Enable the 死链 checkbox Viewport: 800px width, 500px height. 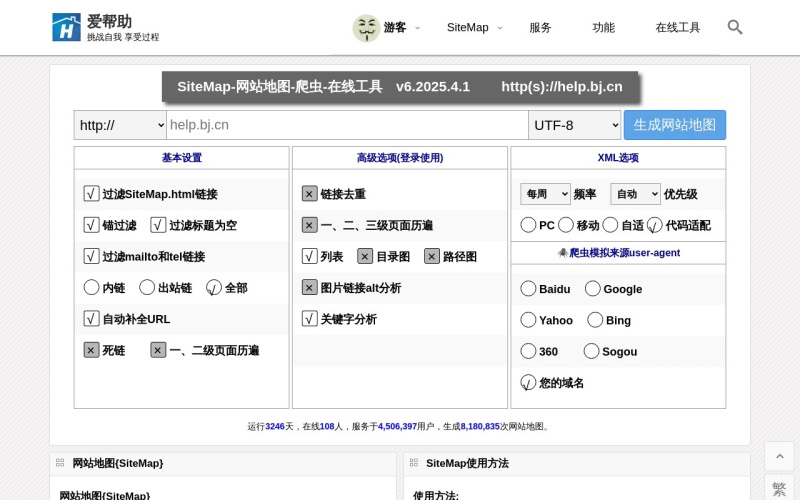(x=91, y=350)
